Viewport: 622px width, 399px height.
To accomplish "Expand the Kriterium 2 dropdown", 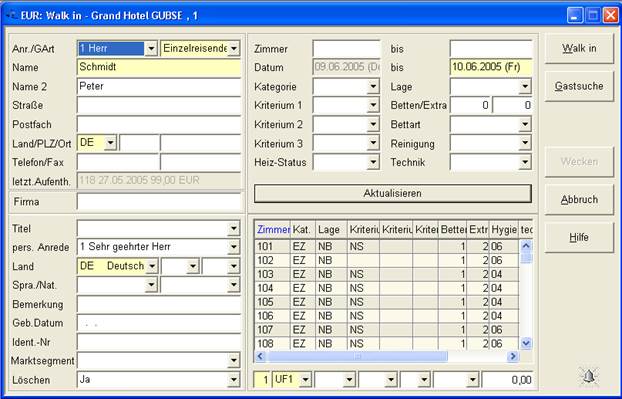I will (x=373, y=124).
